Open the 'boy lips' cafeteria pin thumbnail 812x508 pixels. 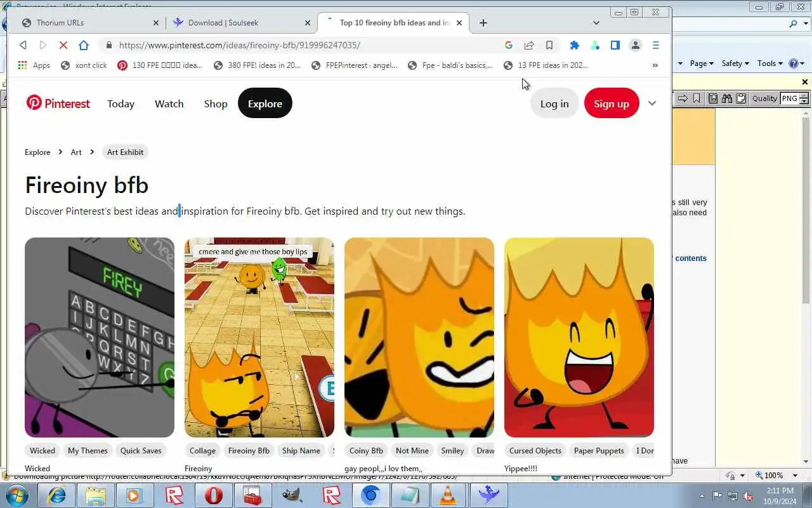pyautogui.click(x=259, y=337)
